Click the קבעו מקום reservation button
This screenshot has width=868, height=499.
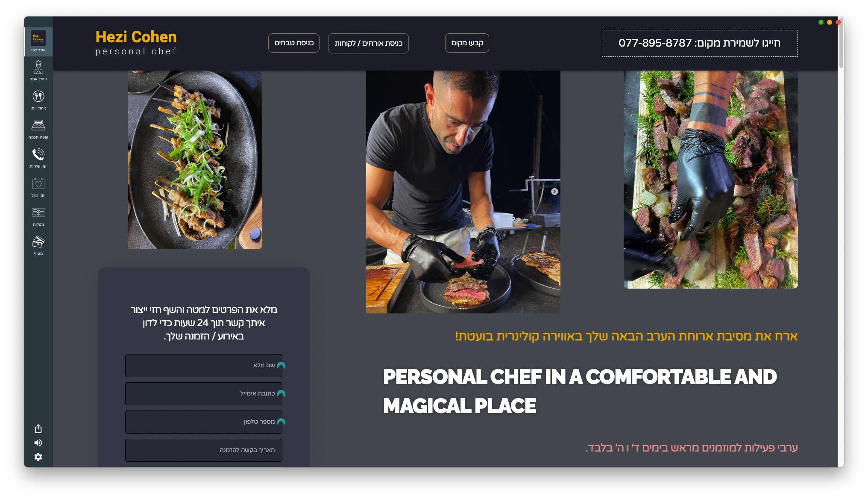point(467,43)
